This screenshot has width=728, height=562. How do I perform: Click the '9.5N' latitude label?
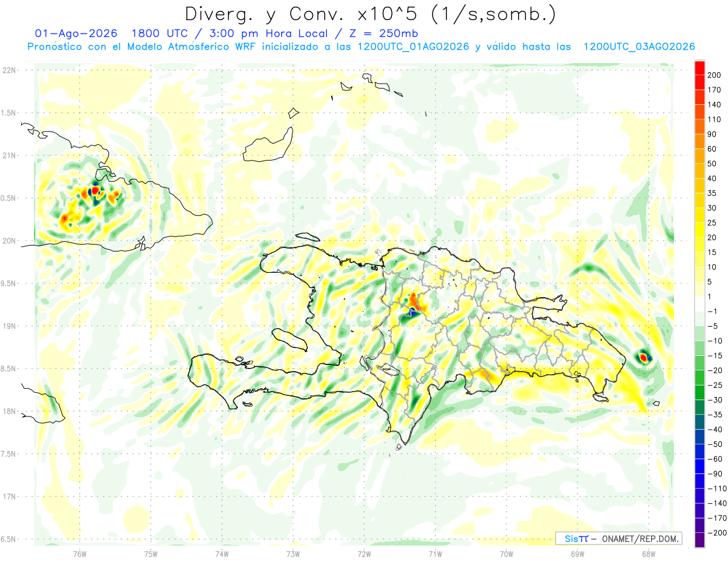[x=8, y=283]
